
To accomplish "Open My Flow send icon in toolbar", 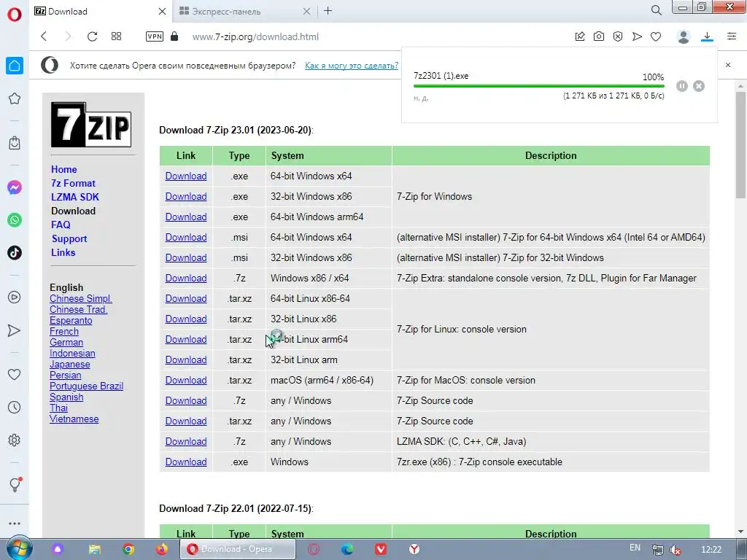I will point(637,36).
